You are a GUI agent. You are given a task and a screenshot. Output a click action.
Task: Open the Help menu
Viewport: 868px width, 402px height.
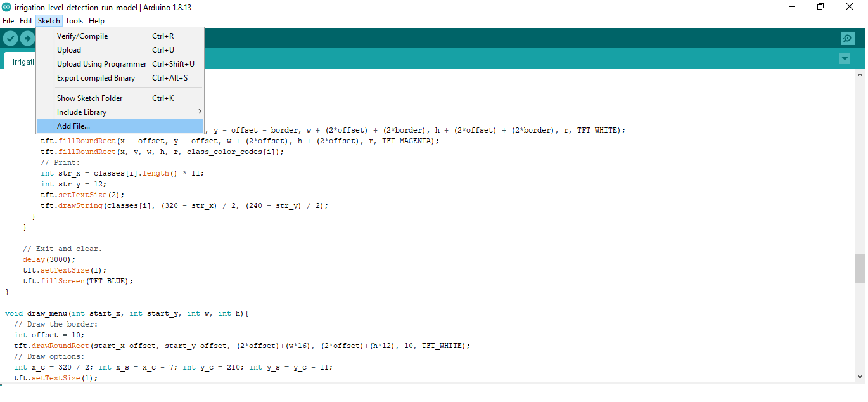tap(97, 21)
